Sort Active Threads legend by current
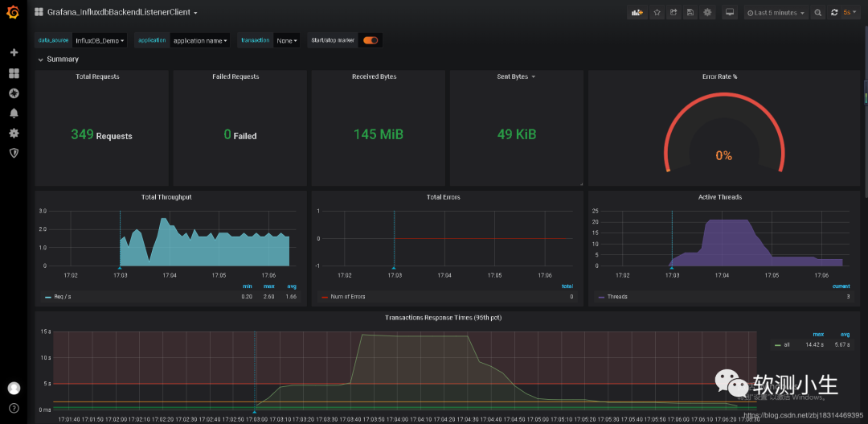The width and height of the screenshot is (868, 424). point(841,286)
